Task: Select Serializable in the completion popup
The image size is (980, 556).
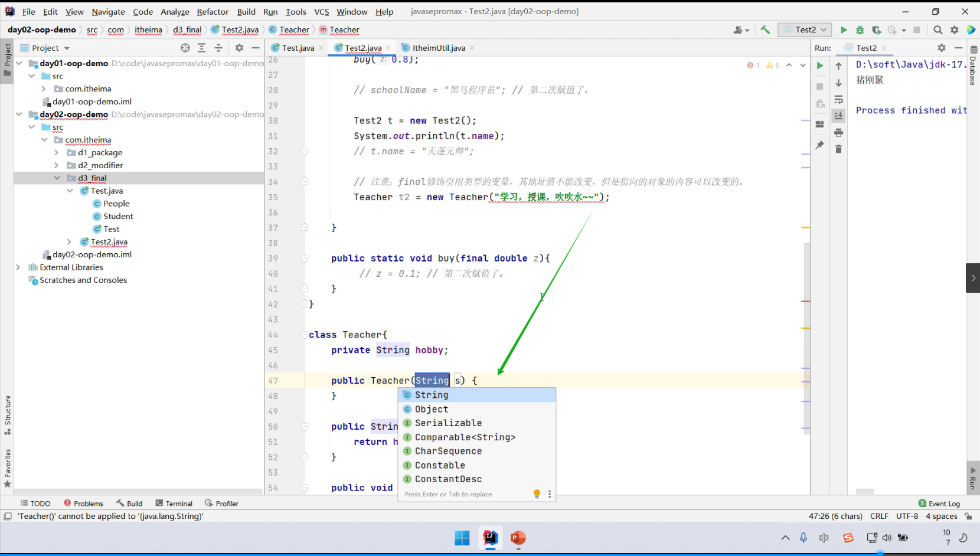Action: click(x=477, y=423)
